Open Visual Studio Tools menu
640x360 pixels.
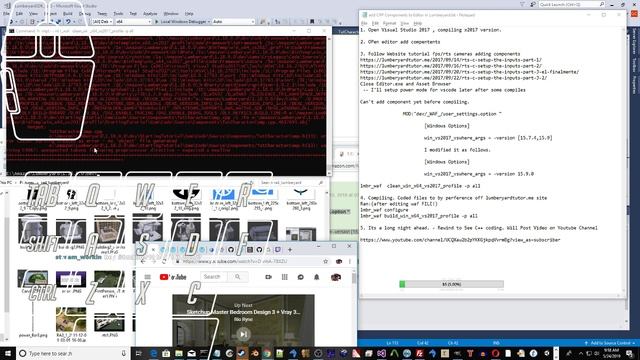tap(118, 13)
